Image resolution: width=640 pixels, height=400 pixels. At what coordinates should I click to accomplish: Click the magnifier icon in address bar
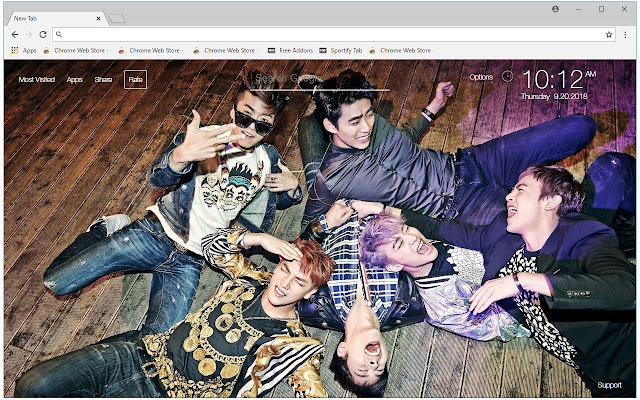click(x=59, y=35)
